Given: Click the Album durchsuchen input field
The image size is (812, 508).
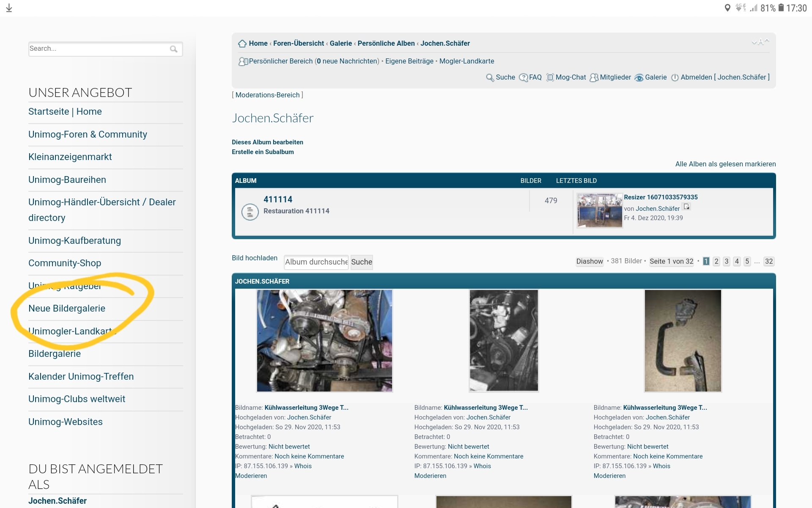Looking at the screenshot, I should pyautogui.click(x=316, y=262).
